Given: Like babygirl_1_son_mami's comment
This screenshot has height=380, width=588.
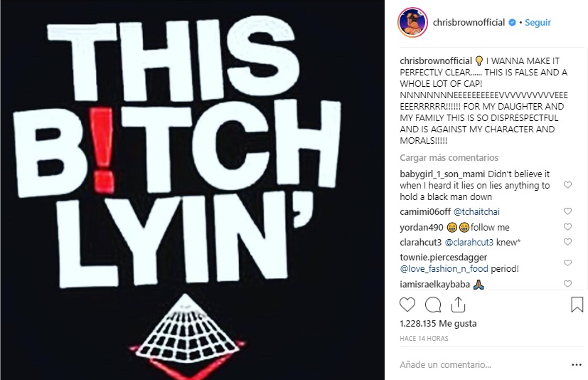Looking at the screenshot, I should click(568, 185).
